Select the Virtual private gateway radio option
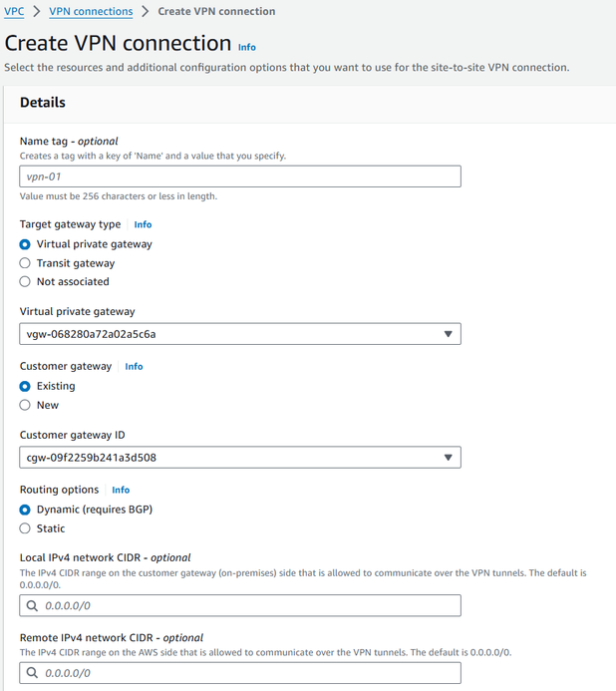This screenshot has height=691, width=616. click(x=26, y=244)
